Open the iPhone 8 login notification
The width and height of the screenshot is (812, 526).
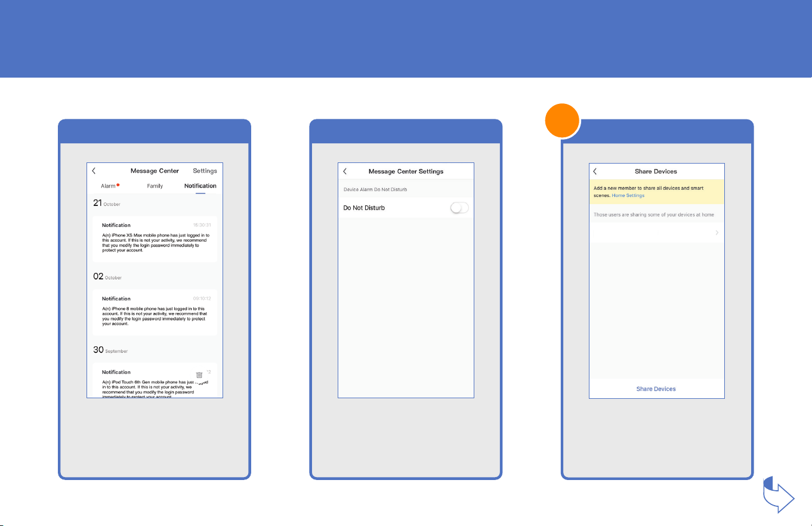point(155,312)
